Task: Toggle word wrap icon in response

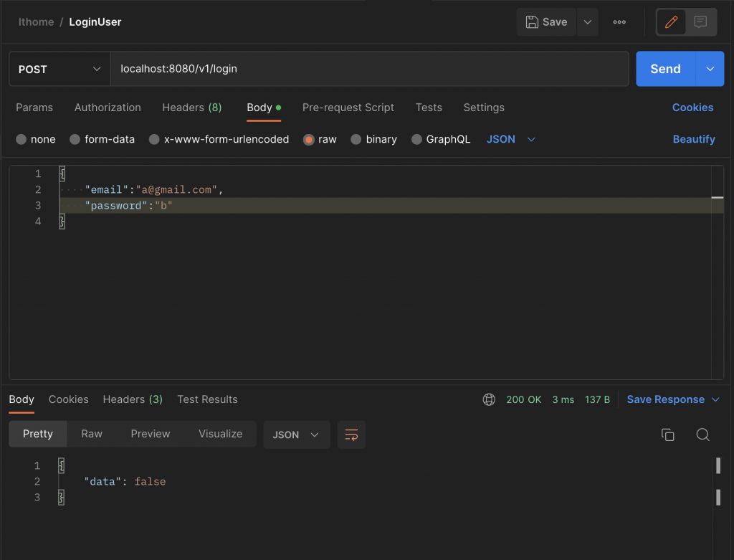Action: [x=351, y=435]
